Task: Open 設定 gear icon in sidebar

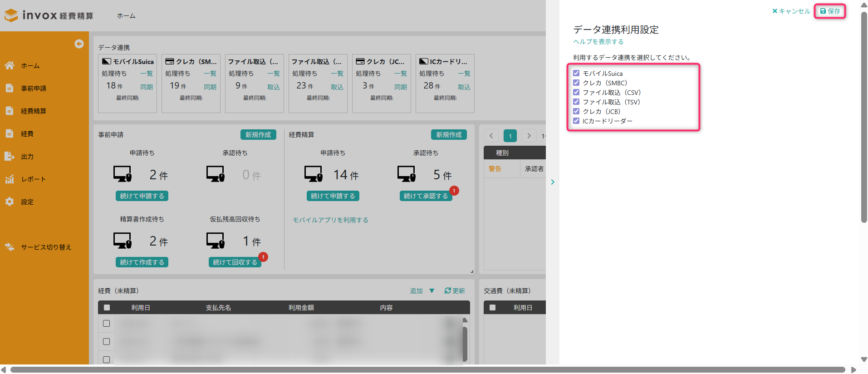Action: tap(10, 202)
